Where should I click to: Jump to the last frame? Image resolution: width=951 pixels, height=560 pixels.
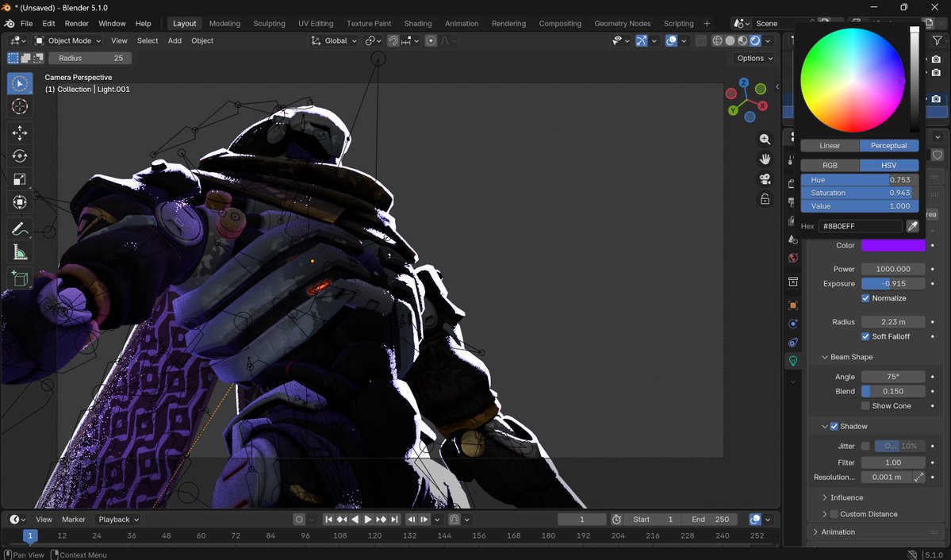tap(394, 520)
